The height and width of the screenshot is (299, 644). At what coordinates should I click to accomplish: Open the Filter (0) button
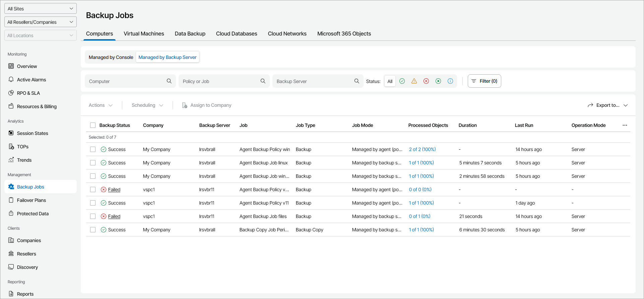click(484, 81)
